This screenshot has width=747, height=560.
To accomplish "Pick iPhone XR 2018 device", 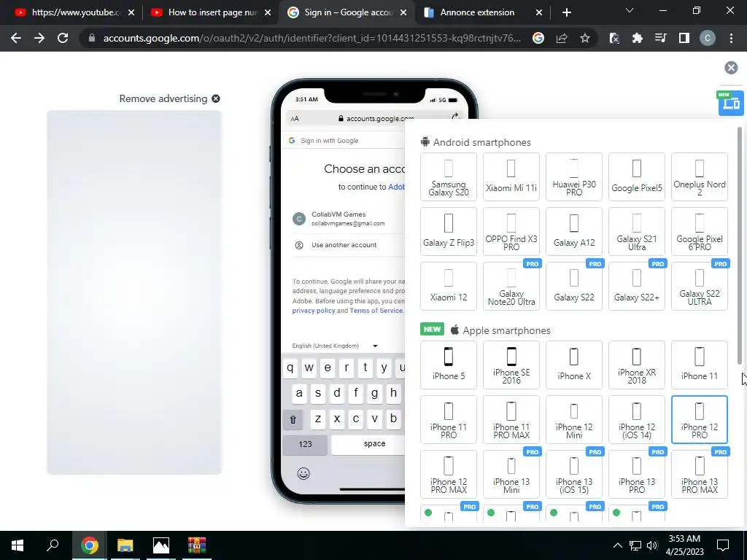I will click(x=636, y=365).
